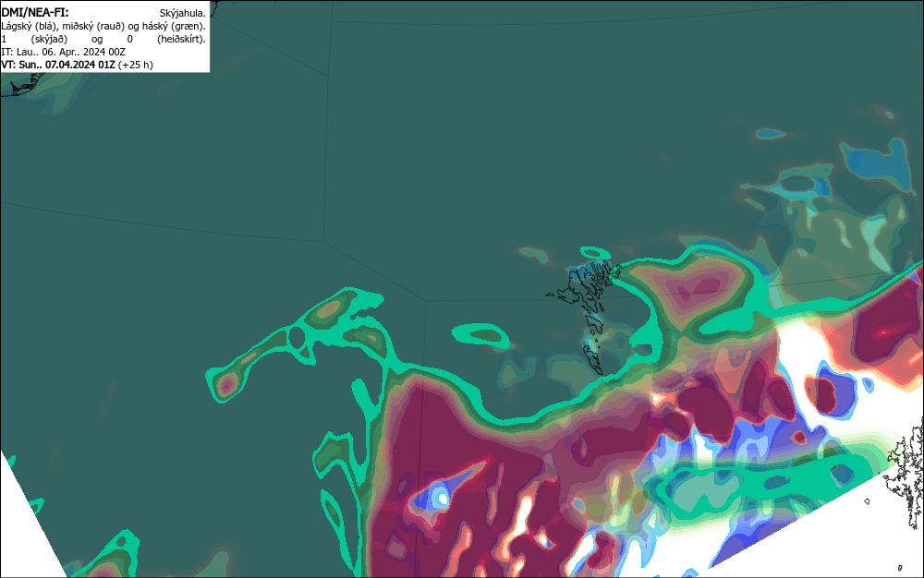Viewport: 924px width, 578px height.
Task: Click the (+25 h) forecast offset text
Action: pyautogui.click(x=136, y=65)
